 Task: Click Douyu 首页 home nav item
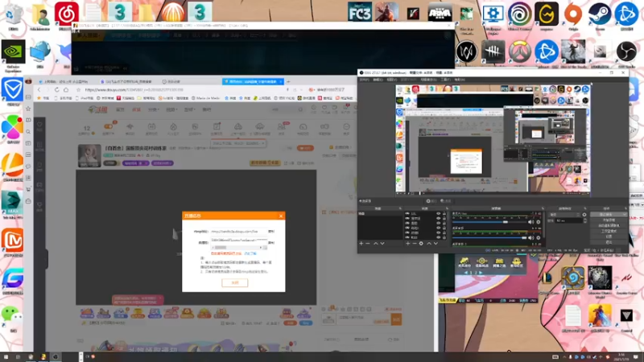[x=120, y=109]
